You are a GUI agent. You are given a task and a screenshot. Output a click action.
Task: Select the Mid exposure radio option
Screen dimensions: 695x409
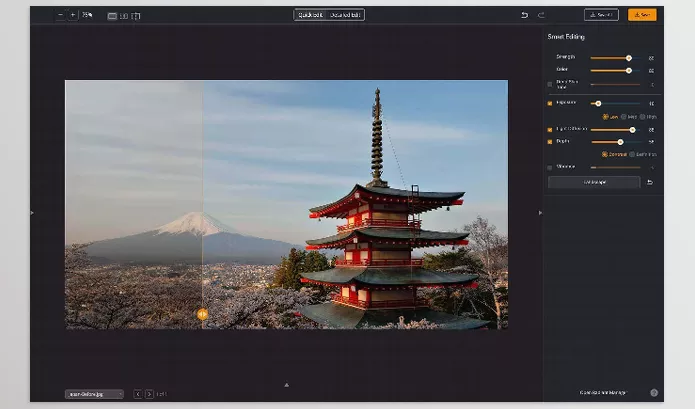tap(624, 117)
